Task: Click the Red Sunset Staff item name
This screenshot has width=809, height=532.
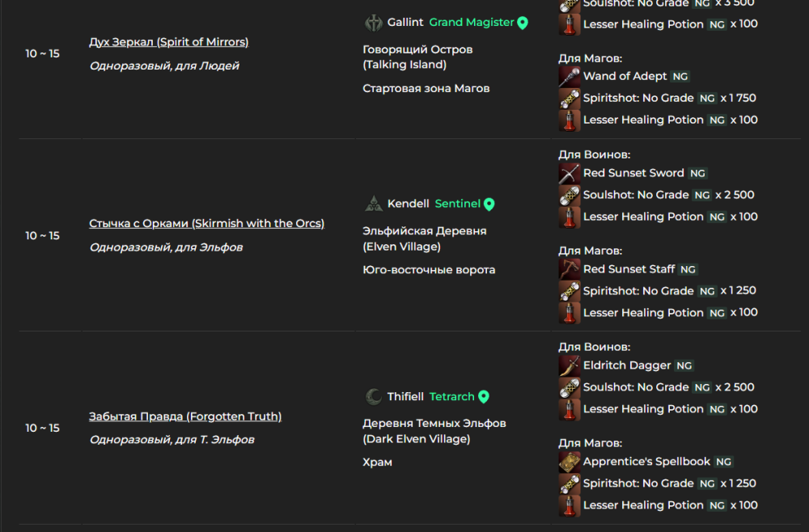Action: point(629,269)
